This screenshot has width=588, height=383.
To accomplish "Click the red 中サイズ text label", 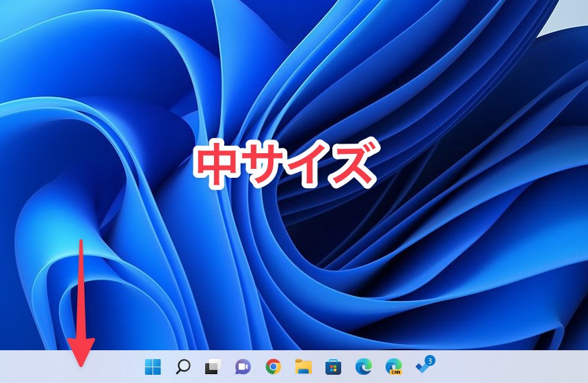I will coord(284,164).
